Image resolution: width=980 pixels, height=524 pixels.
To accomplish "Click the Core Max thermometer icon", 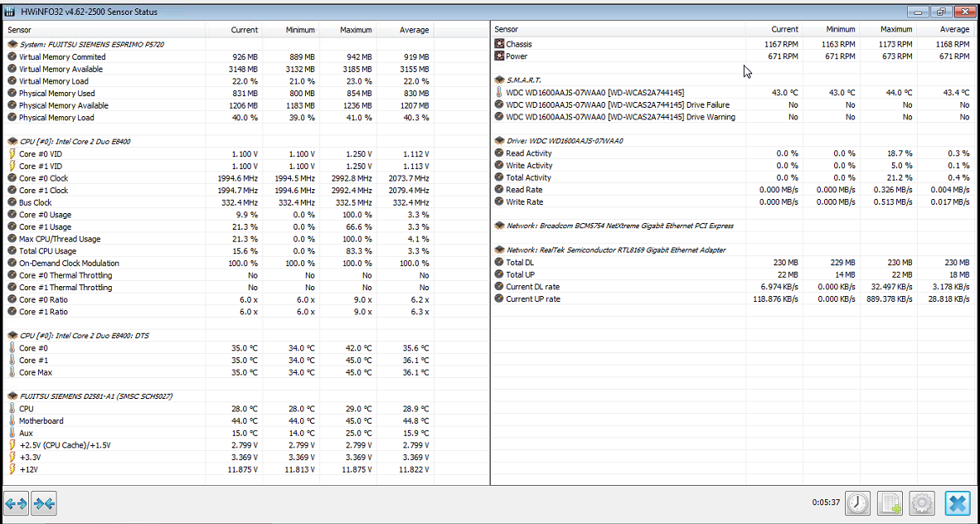I will tap(12, 372).
